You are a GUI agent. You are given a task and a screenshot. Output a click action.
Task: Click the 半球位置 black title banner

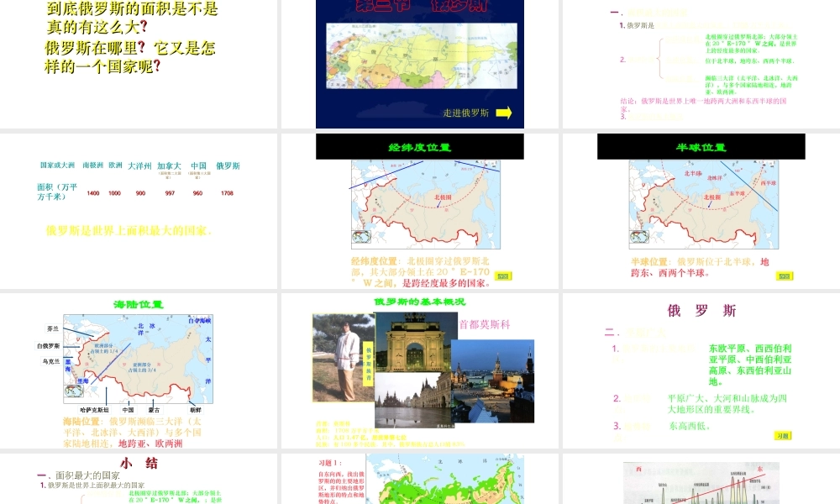click(701, 147)
